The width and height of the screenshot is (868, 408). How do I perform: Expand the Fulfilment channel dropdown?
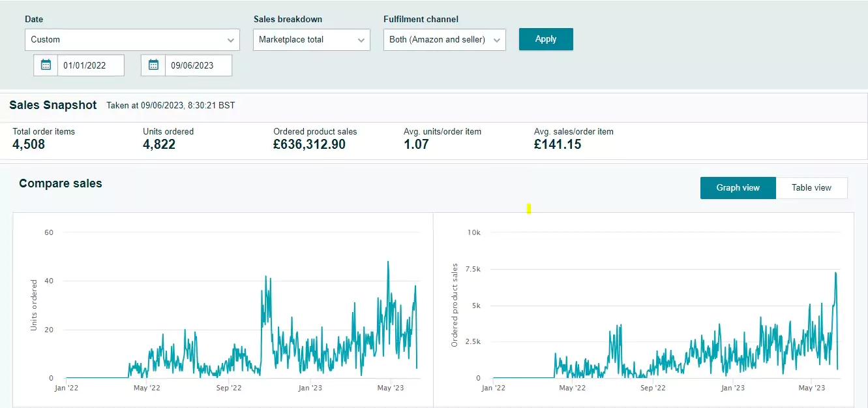444,40
